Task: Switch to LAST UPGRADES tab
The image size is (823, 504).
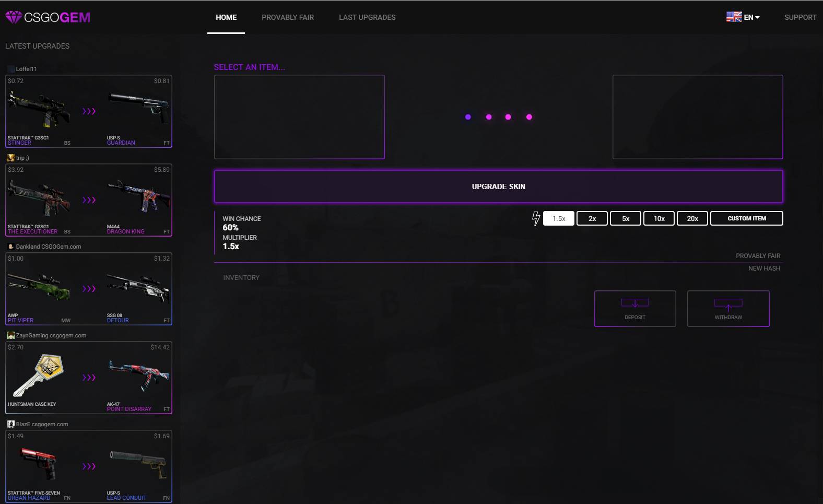Action: 367,17
